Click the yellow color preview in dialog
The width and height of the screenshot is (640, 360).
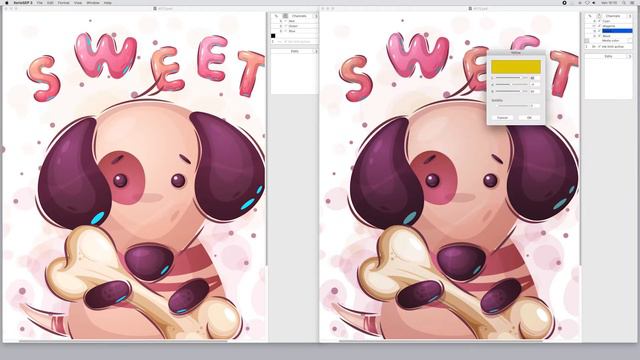coord(516,67)
